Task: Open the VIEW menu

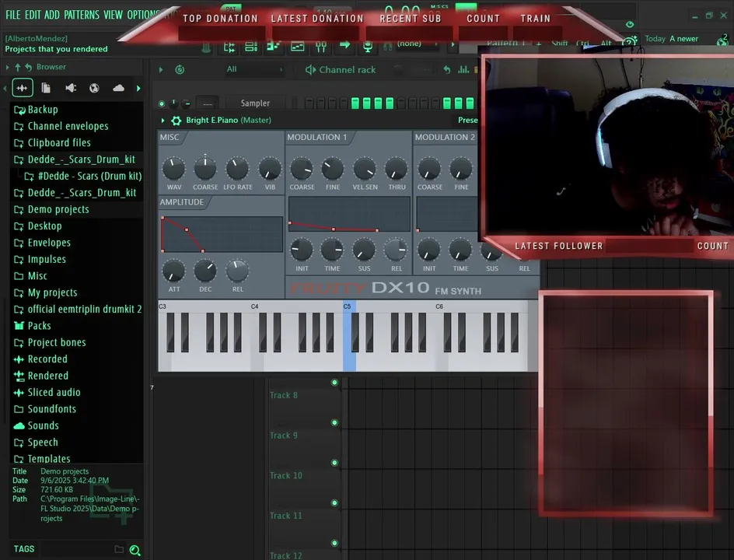Action: (x=114, y=15)
